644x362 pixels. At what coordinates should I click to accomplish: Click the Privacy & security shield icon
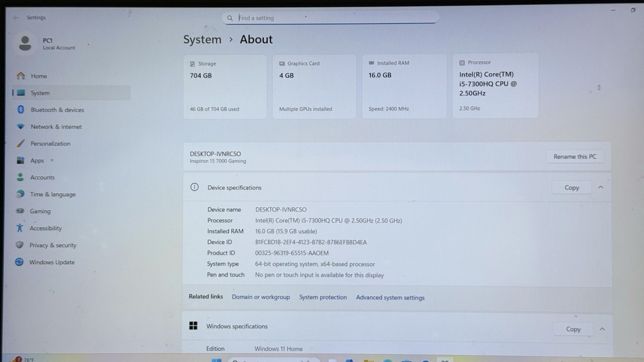19,245
